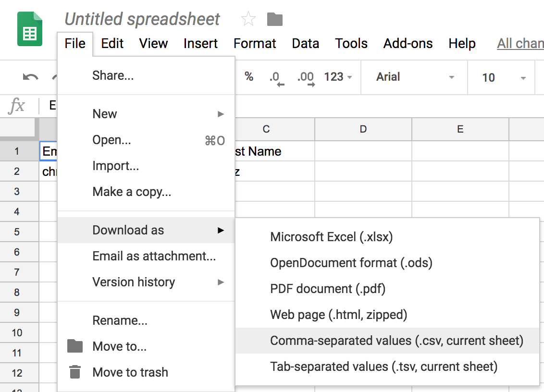Screen dimensions: 544x392
Task: Click the All changes saved link
Action: pos(520,44)
